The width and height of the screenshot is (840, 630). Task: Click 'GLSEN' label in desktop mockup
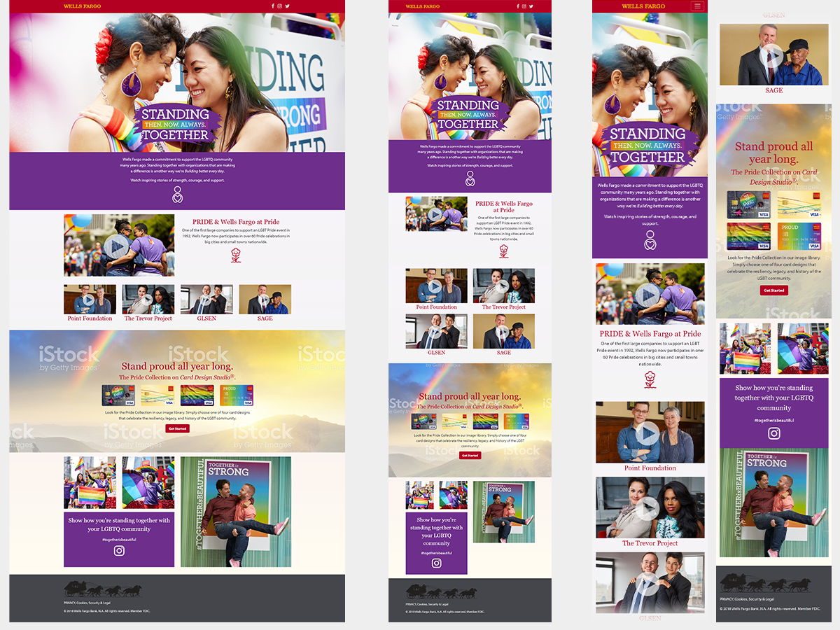pos(206,318)
